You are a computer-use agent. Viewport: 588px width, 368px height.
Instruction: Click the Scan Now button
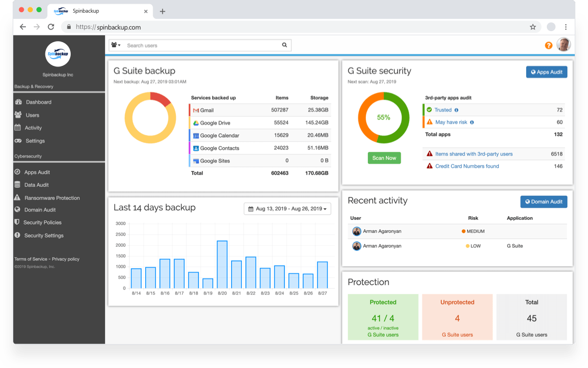pos(384,158)
